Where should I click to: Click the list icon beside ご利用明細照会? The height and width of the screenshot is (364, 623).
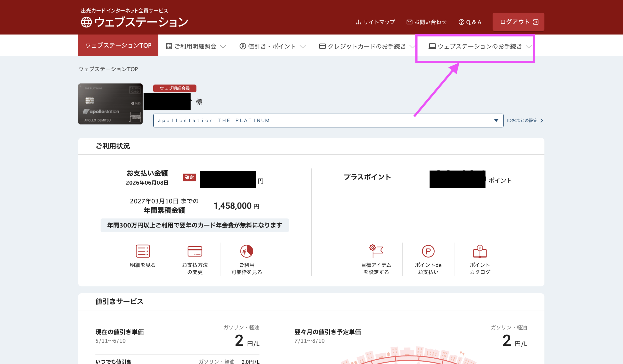pyautogui.click(x=169, y=46)
